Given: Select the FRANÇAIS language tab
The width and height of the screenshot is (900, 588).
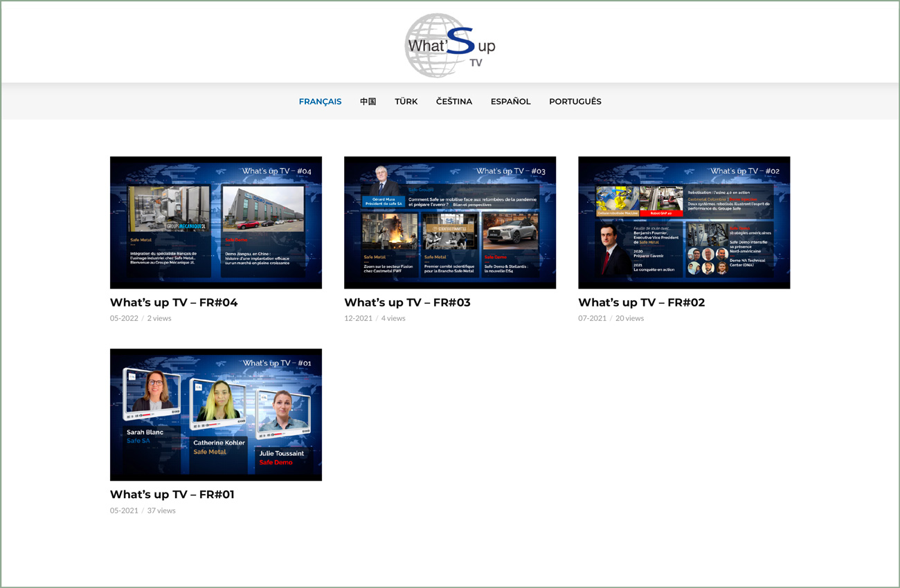Looking at the screenshot, I should [320, 102].
